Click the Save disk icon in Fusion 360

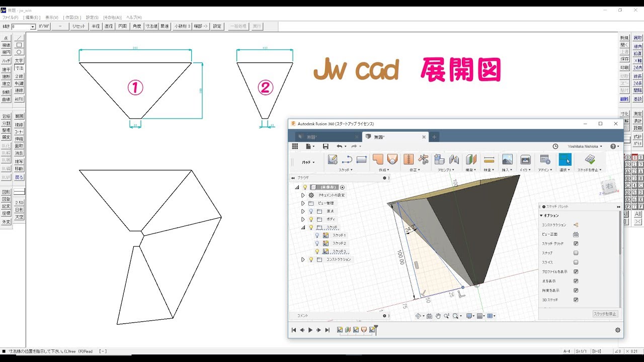(326, 146)
